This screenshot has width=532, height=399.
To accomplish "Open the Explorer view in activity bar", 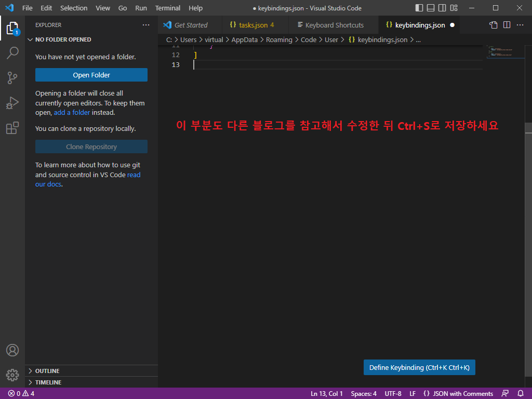I will pos(12,29).
